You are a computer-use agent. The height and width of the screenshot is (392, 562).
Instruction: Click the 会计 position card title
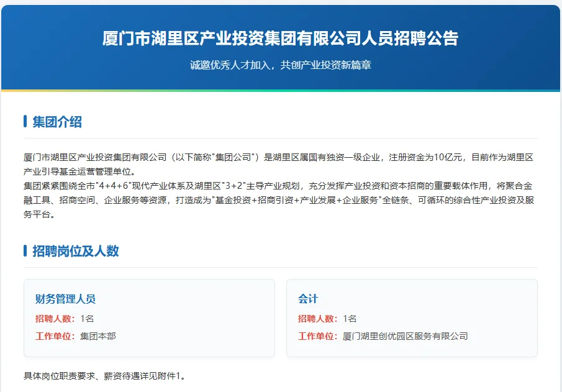point(308,299)
